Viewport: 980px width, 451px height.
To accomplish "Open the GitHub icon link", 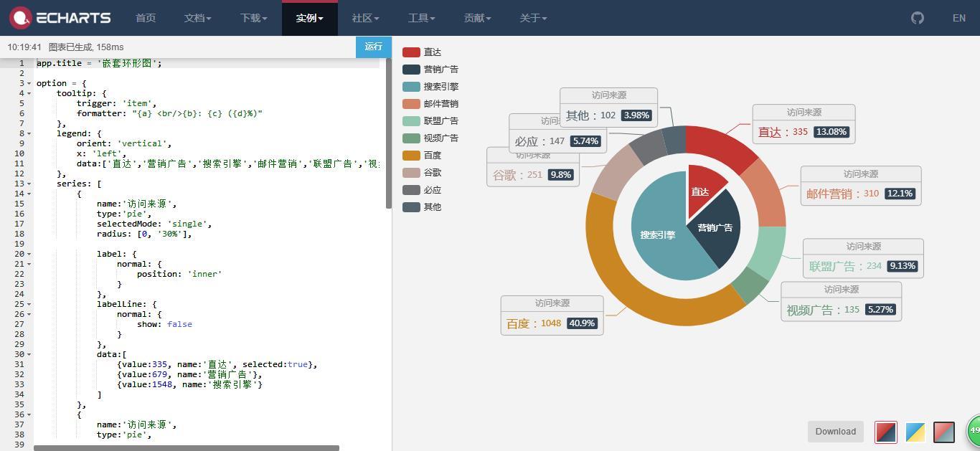I will pos(917,18).
